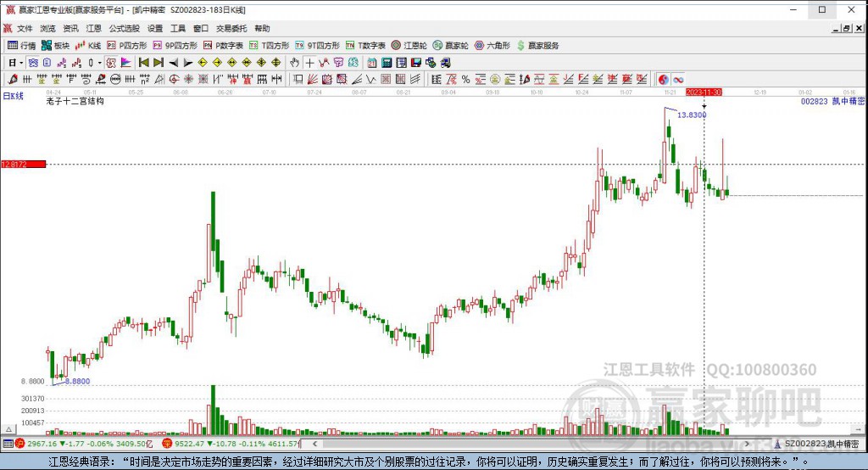Select the fan lines tool
The image size is (868, 470).
(312, 79)
